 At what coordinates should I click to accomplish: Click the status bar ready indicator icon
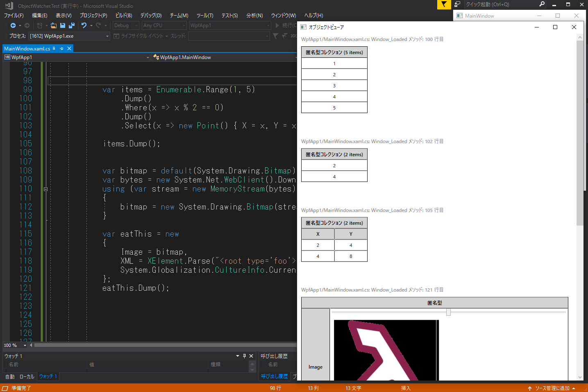point(5,388)
